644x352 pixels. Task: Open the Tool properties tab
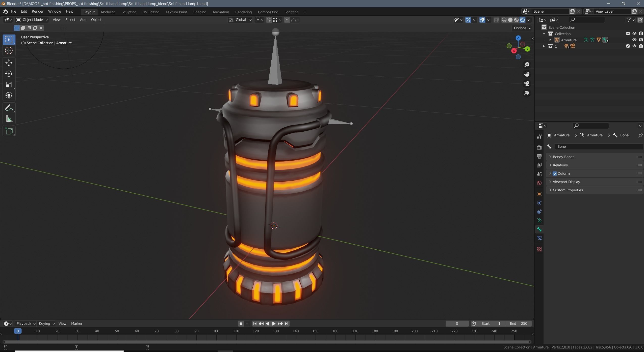click(539, 136)
